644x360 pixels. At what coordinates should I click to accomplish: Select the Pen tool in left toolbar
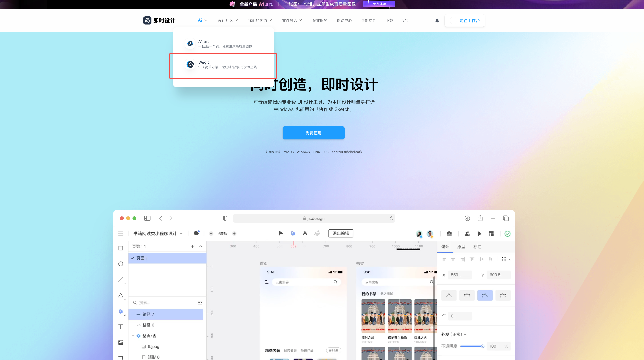click(x=121, y=311)
